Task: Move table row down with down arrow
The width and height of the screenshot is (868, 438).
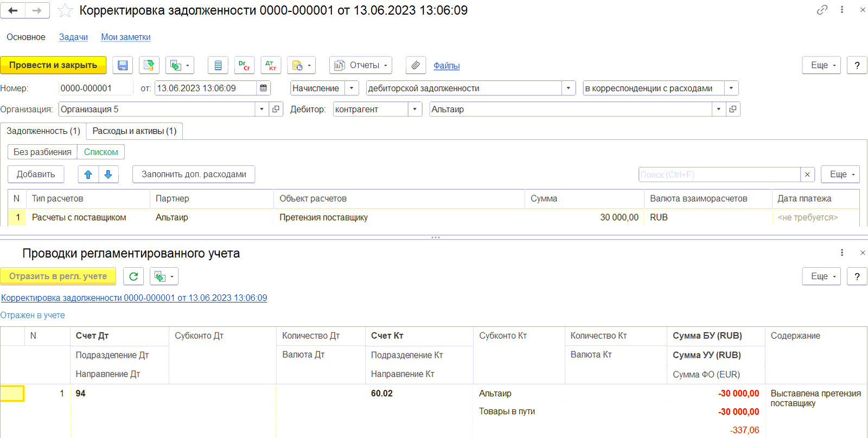Action: pos(108,175)
